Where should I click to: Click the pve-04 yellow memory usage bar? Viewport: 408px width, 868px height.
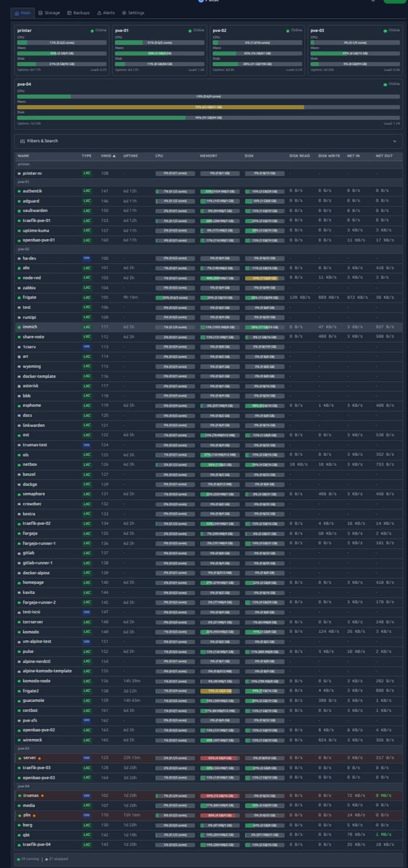pyautogui.click(x=160, y=107)
